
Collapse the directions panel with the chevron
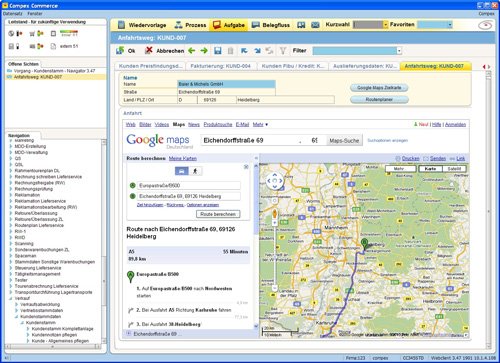click(x=256, y=158)
